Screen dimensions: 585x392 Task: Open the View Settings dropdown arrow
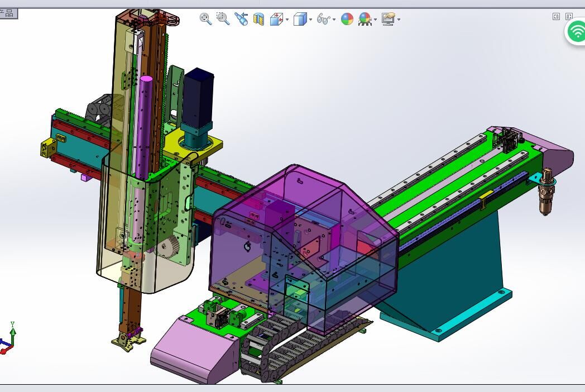pyautogui.click(x=399, y=20)
